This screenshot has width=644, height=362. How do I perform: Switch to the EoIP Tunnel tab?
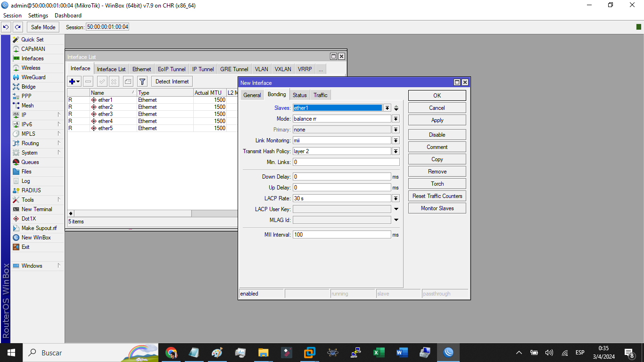pyautogui.click(x=172, y=69)
